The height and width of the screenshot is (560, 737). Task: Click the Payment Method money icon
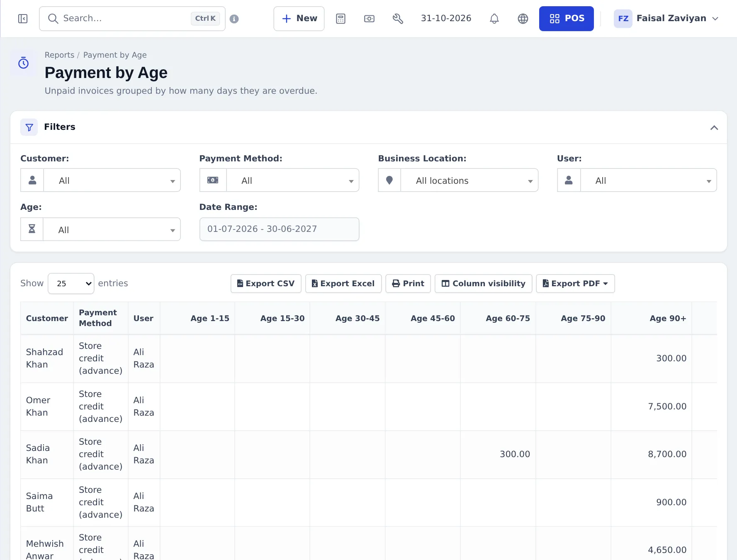213,180
